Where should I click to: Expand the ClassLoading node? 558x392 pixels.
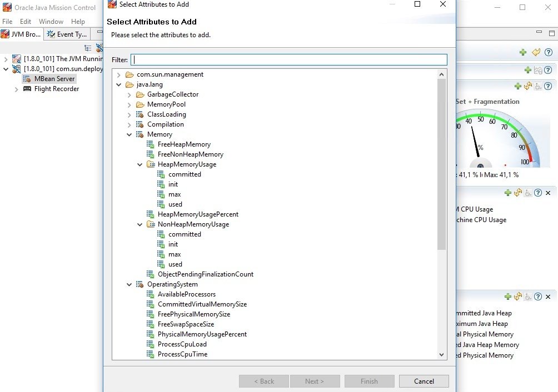(129, 114)
